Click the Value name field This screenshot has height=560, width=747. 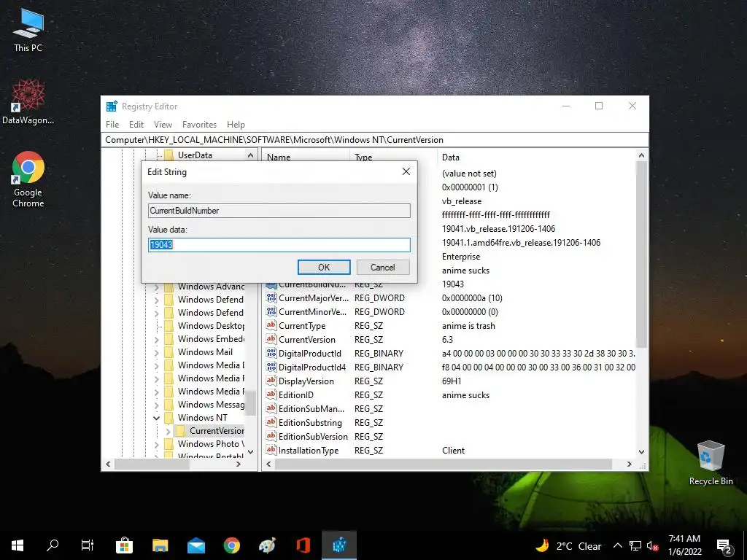click(279, 211)
